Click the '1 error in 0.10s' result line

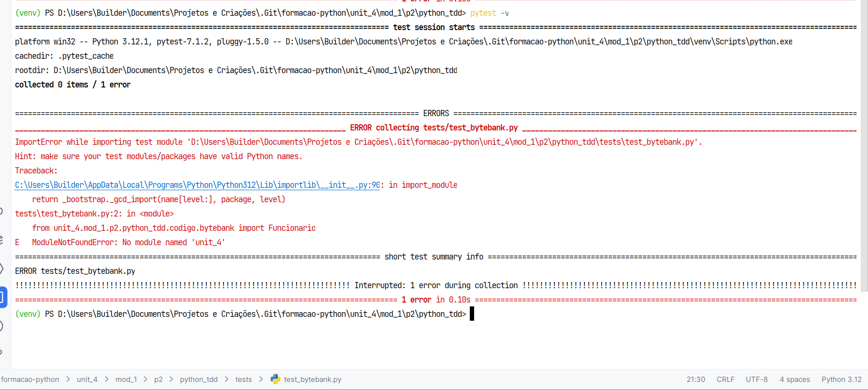click(436, 300)
